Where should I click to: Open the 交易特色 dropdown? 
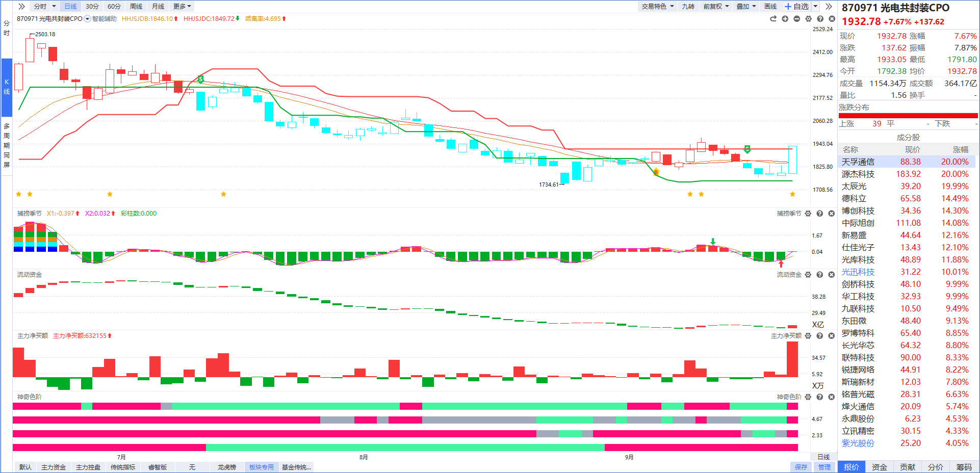click(658, 6)
